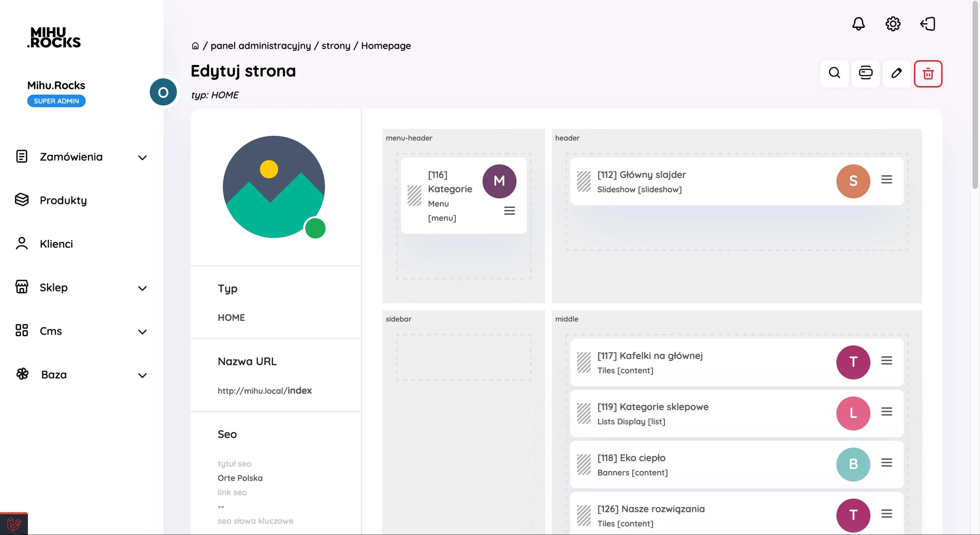Click the drag handle of Nasze rozwiązania

(x=584, y=516)
